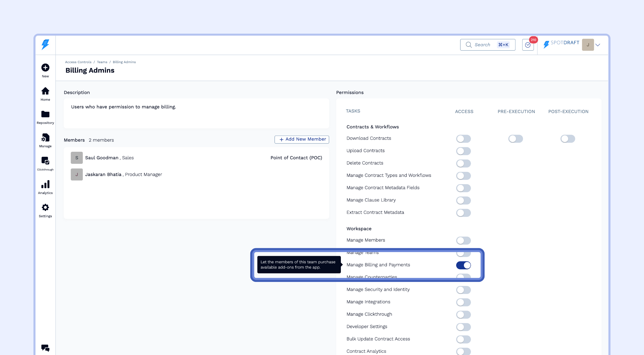Go to Access Controls breadcrumb

78,62
